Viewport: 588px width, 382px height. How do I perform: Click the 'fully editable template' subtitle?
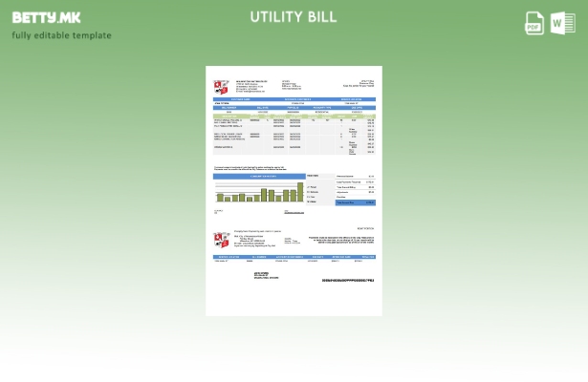click(61, 35)
